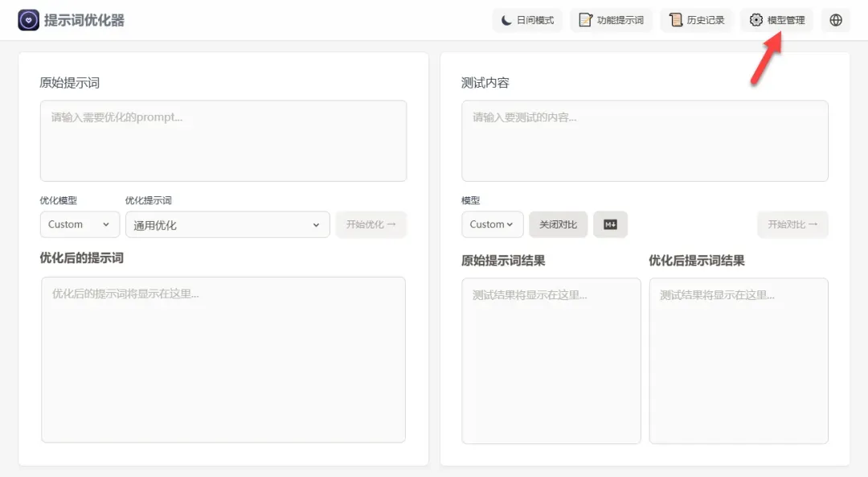868x477 pixels.
Task: Click the 开始对比 button
Action: click(792, 224)
